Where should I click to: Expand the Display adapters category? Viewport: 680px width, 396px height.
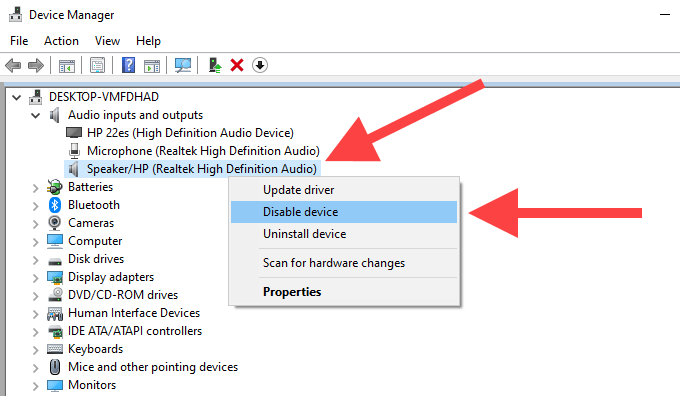pyautogui.click(x=36, y=278)
